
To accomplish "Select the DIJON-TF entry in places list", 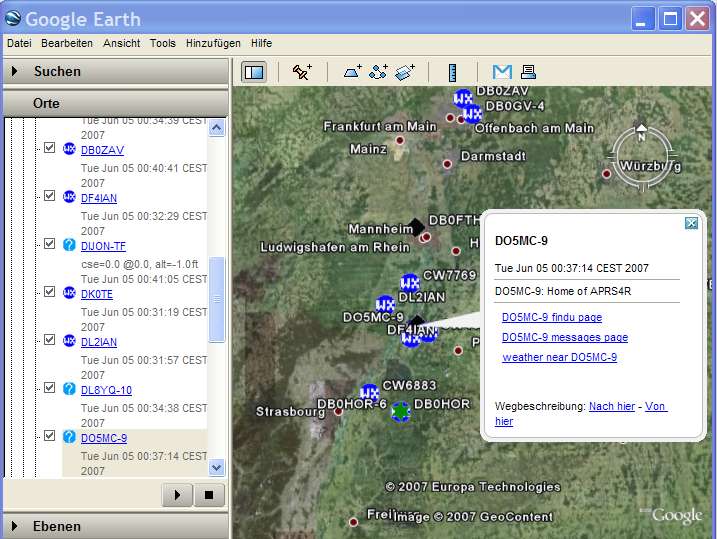I will click(103, 246).
